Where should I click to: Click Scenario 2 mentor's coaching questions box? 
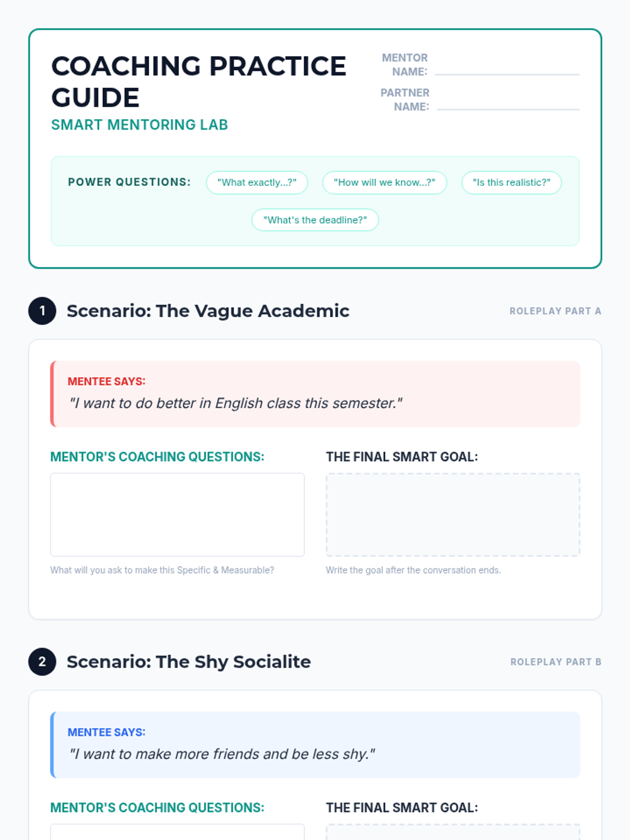point(177,832)
